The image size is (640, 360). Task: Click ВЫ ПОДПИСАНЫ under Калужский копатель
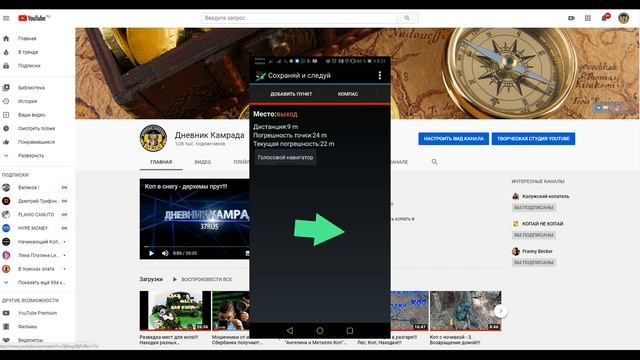[x=533, y=207]
